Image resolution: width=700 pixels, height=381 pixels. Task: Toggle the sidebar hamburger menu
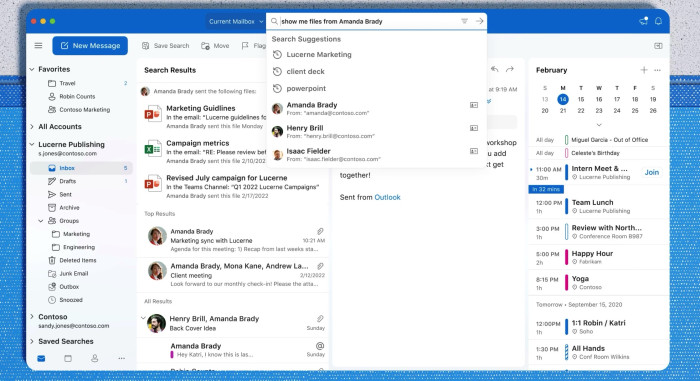[38, 46]
